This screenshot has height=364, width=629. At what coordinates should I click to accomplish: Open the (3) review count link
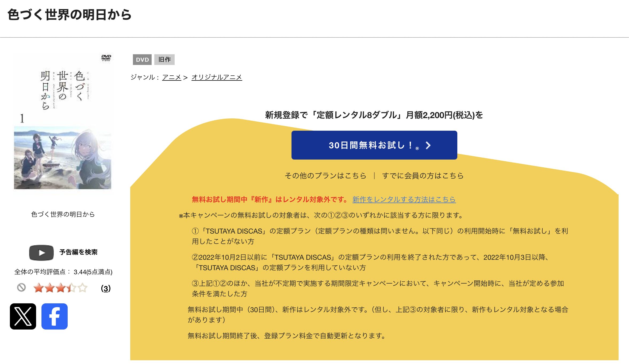[106, 288]
